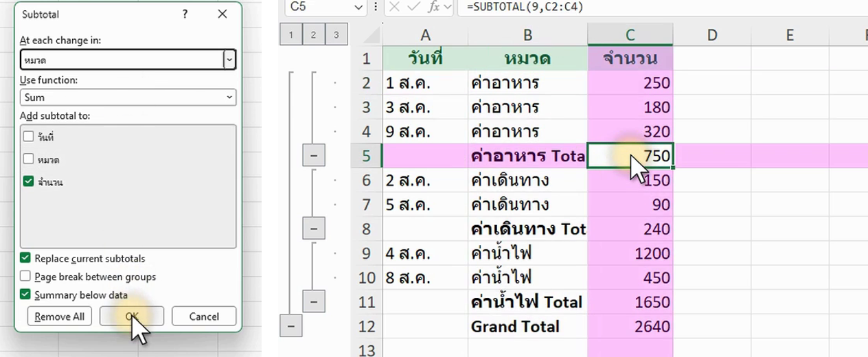This screenshot has width=868, height=357.
Task: Toggle the หมวด checkbox in subtotal list
Action: coord(28,159)
